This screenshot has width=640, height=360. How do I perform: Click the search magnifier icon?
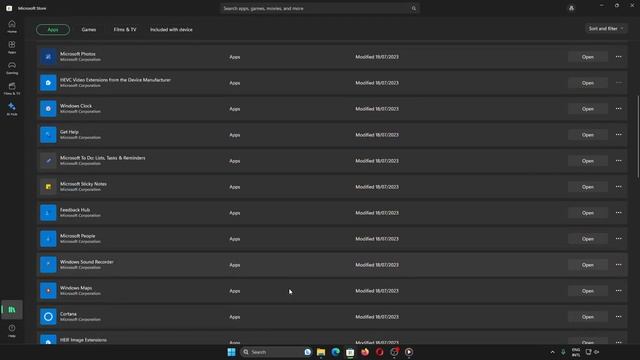coord(413,8)
